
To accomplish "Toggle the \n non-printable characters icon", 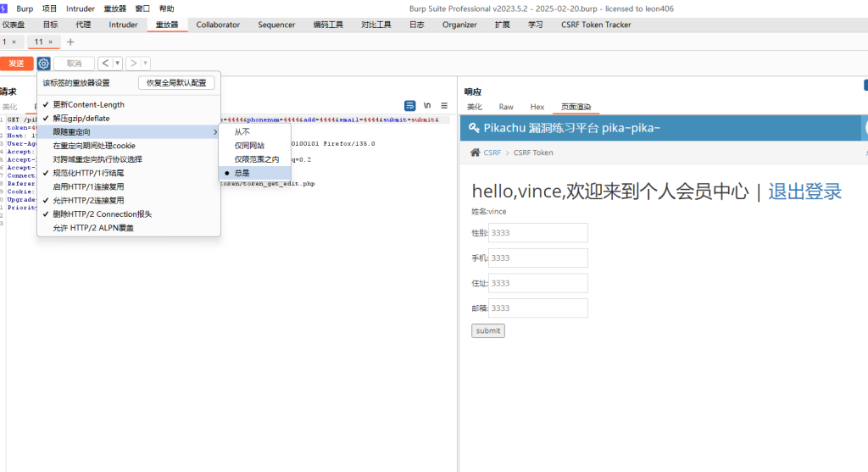I will pyautogui.click(x=427, y=105).
